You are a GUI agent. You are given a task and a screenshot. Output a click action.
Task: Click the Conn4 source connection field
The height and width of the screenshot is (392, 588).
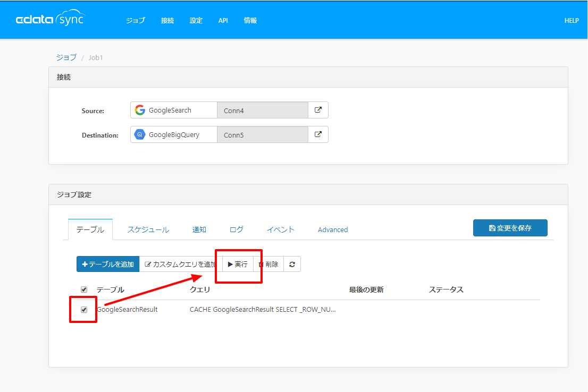pos(263,110)
